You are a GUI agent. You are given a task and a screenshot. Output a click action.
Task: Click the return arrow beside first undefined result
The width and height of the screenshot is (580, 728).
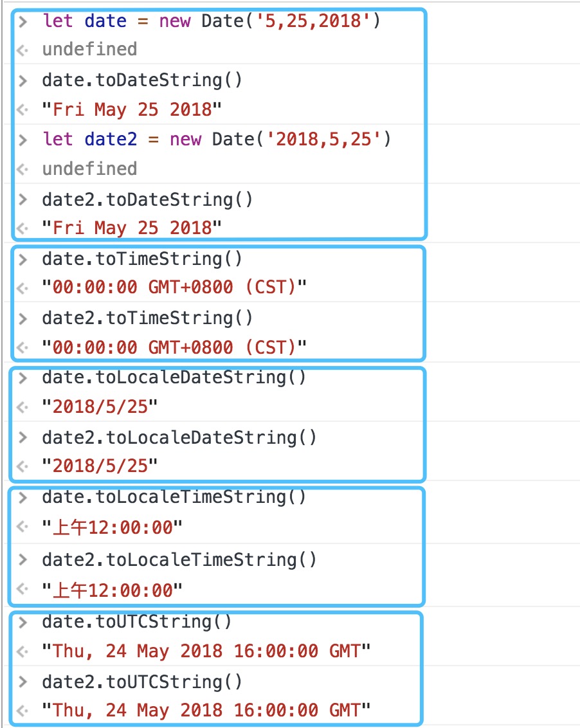point(23,50)
